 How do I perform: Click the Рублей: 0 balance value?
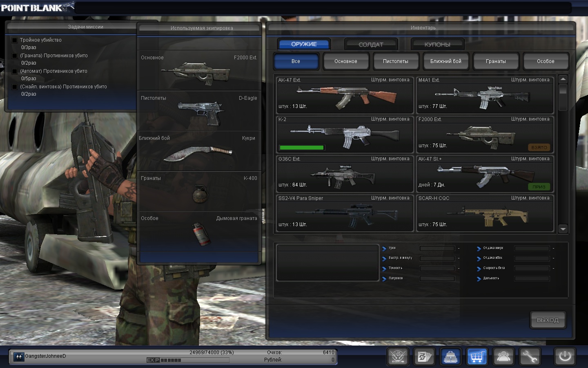coord(333,360)
